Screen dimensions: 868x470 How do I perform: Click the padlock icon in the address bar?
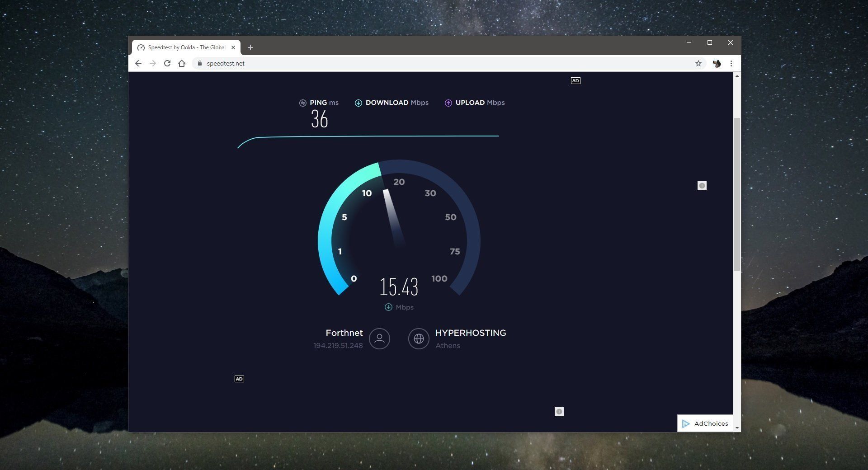[x=199, y=63]
